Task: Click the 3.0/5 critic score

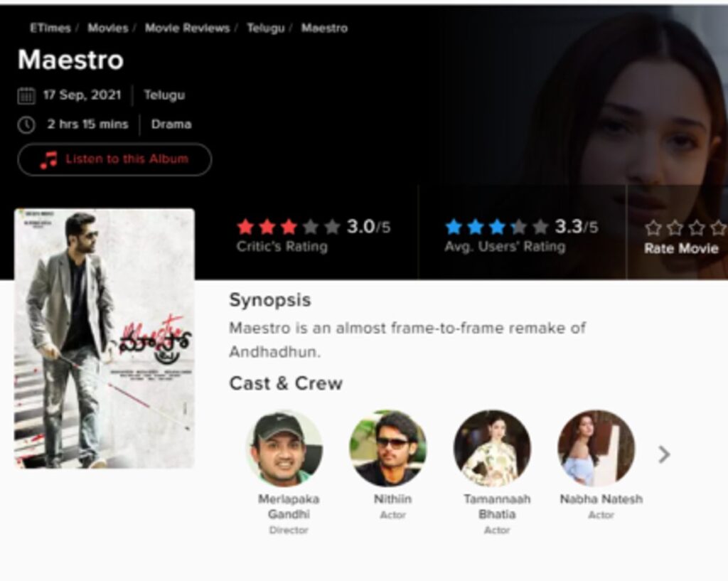Action: 369,227
